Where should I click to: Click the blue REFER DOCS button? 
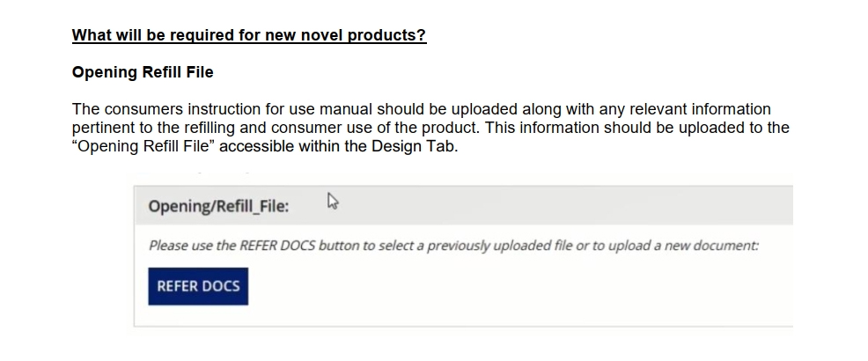click(198, 286)
